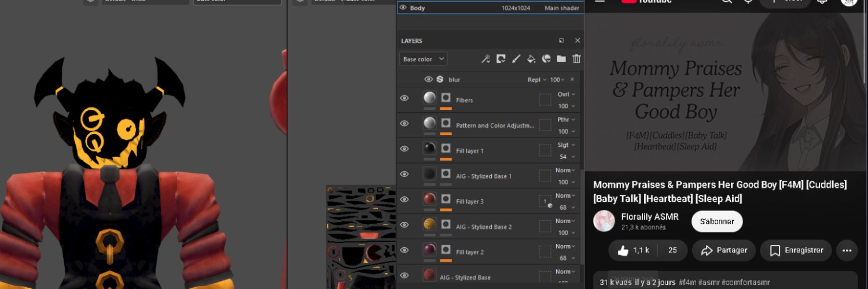Click the Floralily ASMR channel avatar
Image resolution: width=868 pixels, height=289 pixels.
click(604, 221)
